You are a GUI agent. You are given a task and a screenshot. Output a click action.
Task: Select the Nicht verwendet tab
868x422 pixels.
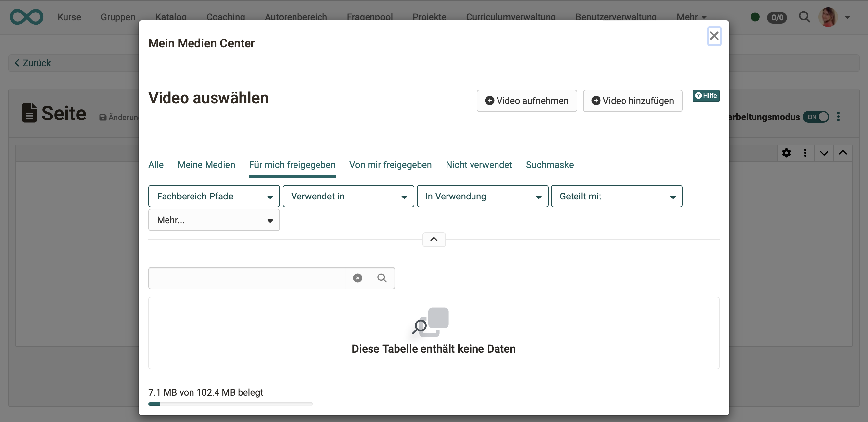478,165
